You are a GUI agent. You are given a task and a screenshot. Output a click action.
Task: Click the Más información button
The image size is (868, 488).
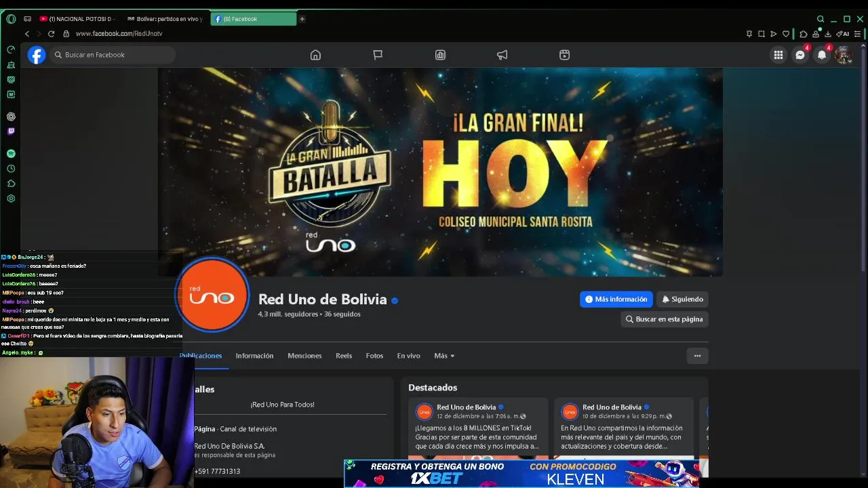(616, 299)
